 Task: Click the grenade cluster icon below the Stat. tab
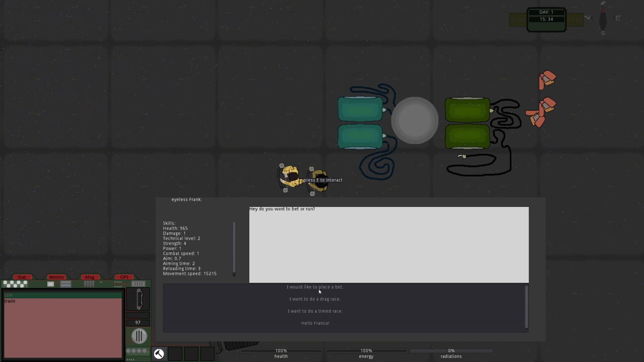pos(14,284)
